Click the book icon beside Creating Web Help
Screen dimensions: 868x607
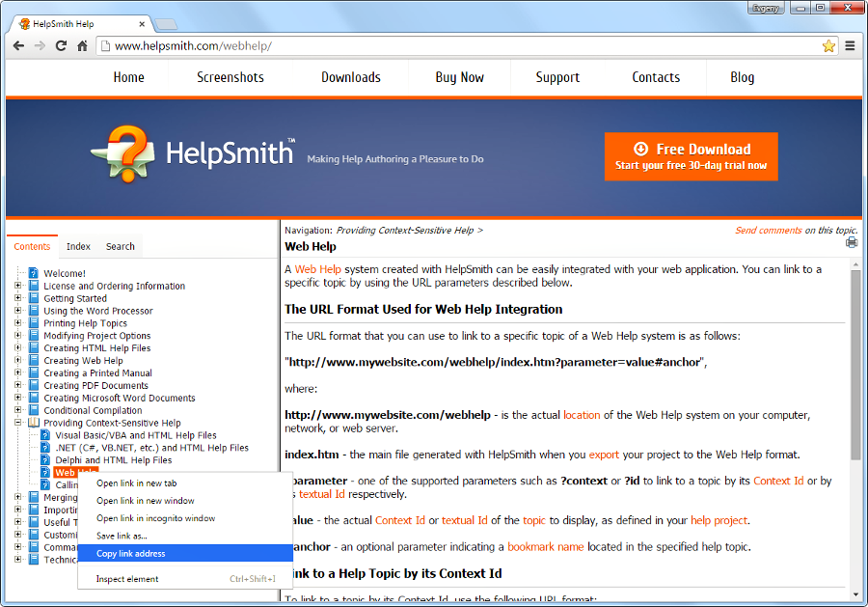34,360
